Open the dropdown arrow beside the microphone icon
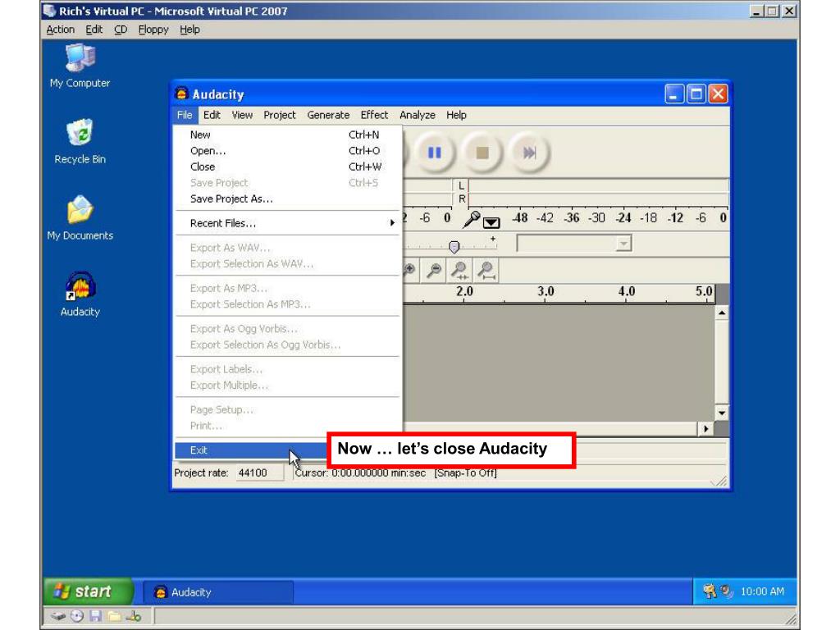This screenshot has width=840, height=630. (x=491, y=221)
